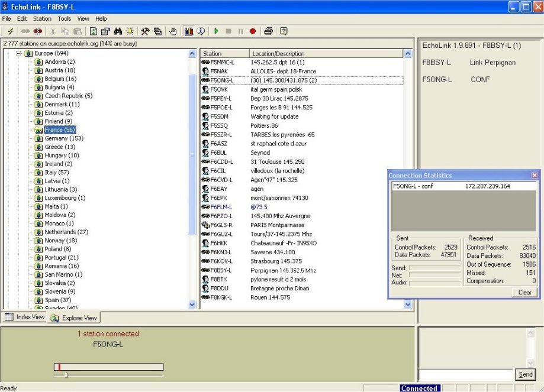Screen dimensions: 544x392
Task: Open Find with the binoculars icon
Action: (118, 31)
